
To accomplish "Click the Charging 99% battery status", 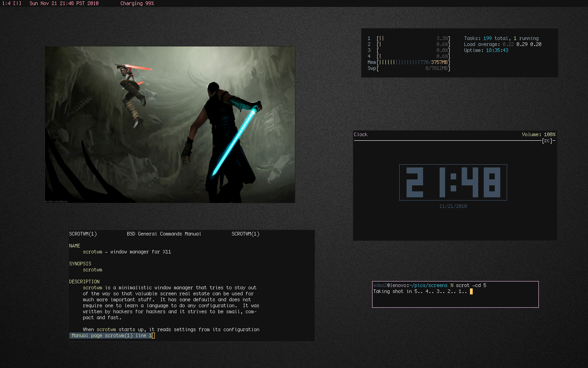I will (x=137, y=3).
